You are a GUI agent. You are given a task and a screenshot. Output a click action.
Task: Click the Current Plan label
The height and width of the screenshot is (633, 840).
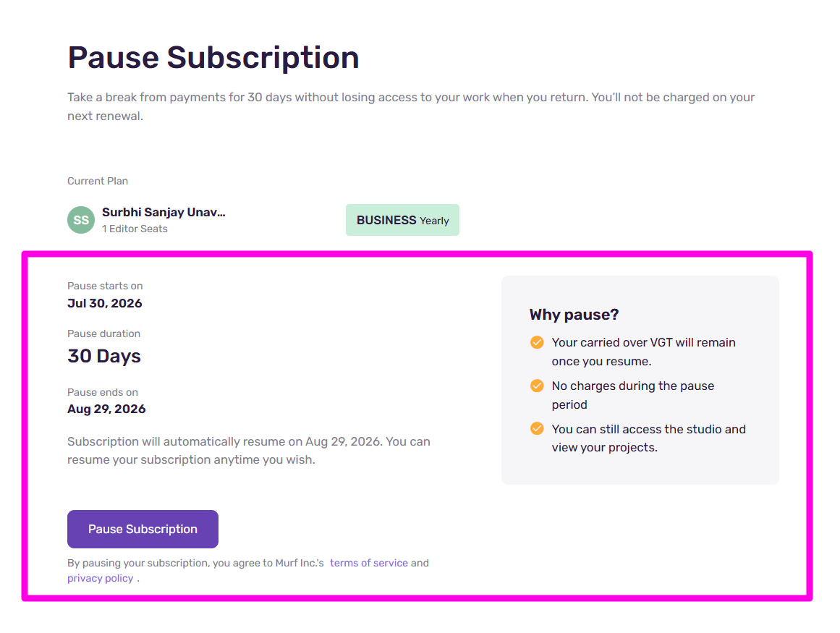click(x=98, y=181)
